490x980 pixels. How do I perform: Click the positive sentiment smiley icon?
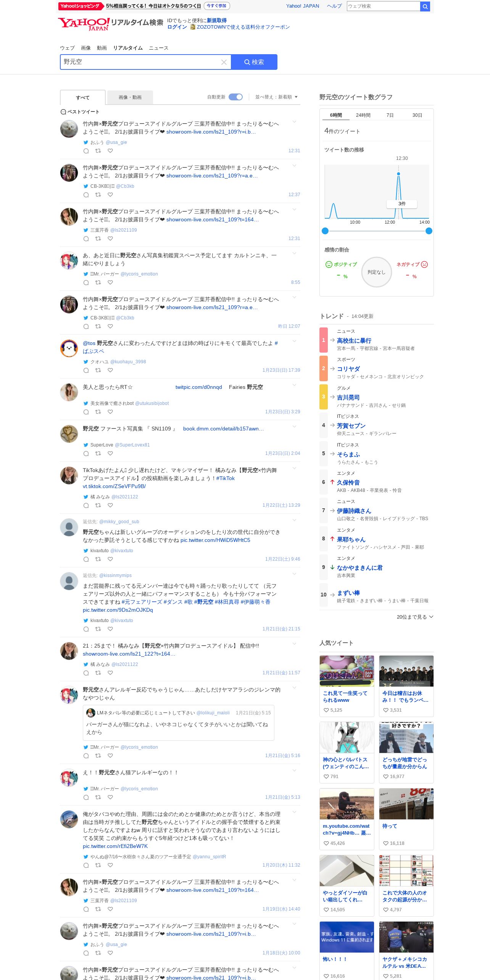point(329,264)
